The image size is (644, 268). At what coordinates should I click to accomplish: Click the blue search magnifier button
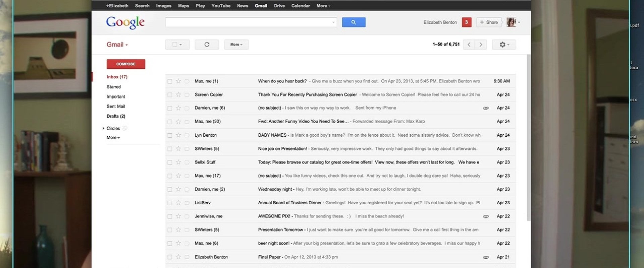coord(354,22)
